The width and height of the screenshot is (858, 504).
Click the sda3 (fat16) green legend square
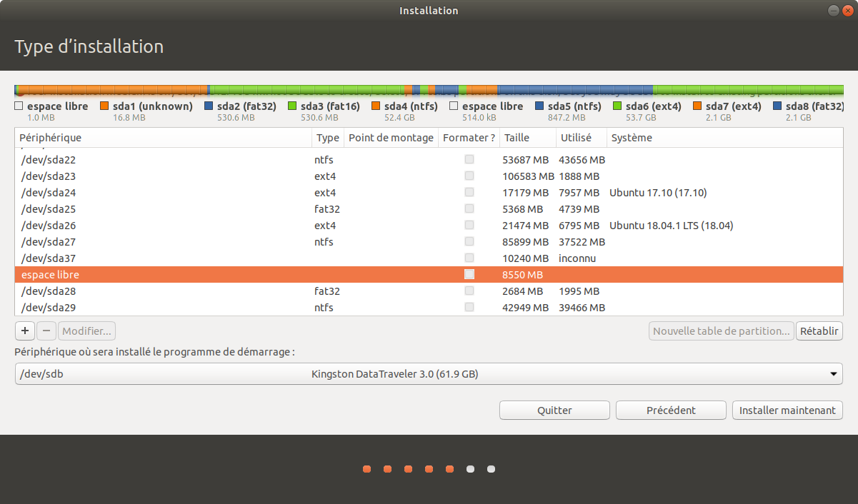tap(292, 106)
